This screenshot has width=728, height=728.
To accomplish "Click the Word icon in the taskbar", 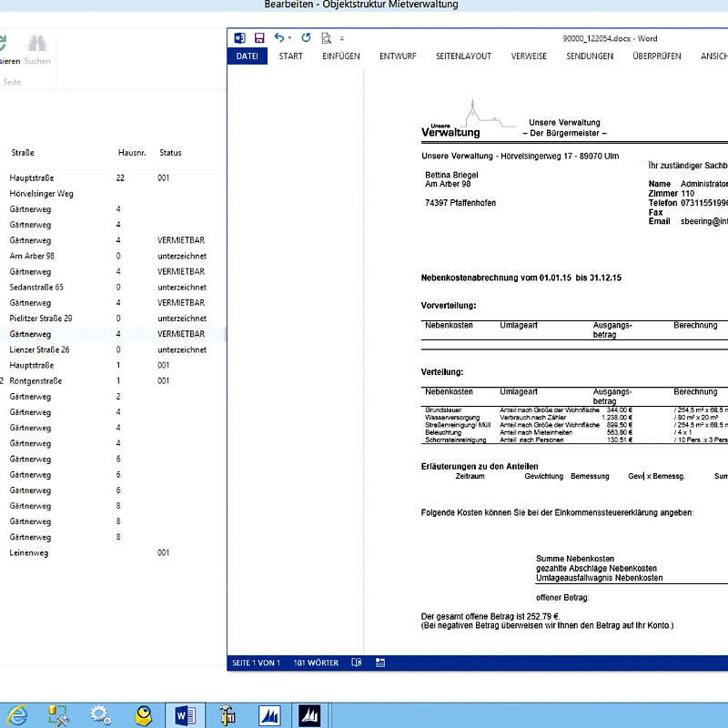I will click(x=185, y=715).
